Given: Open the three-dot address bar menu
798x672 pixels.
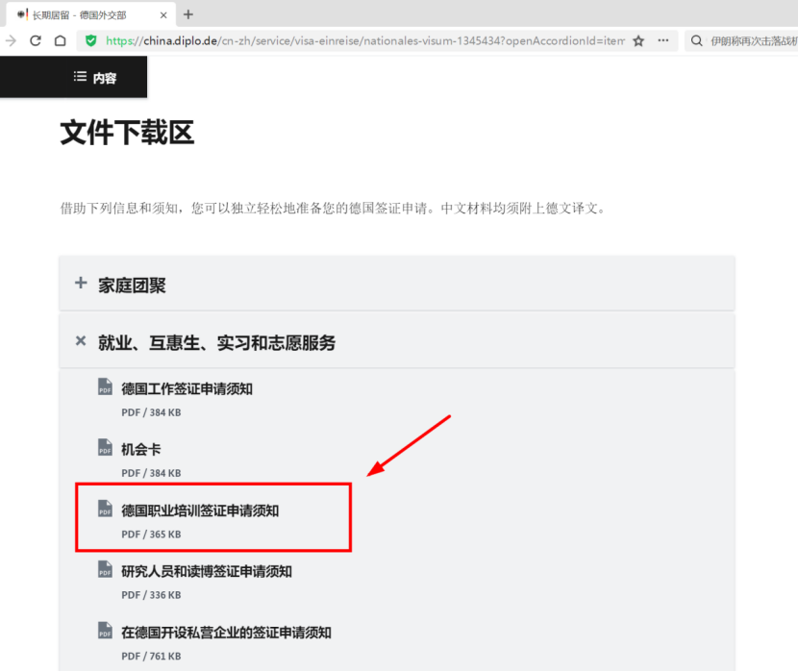Looking at the screenshot, I should 663,41.
